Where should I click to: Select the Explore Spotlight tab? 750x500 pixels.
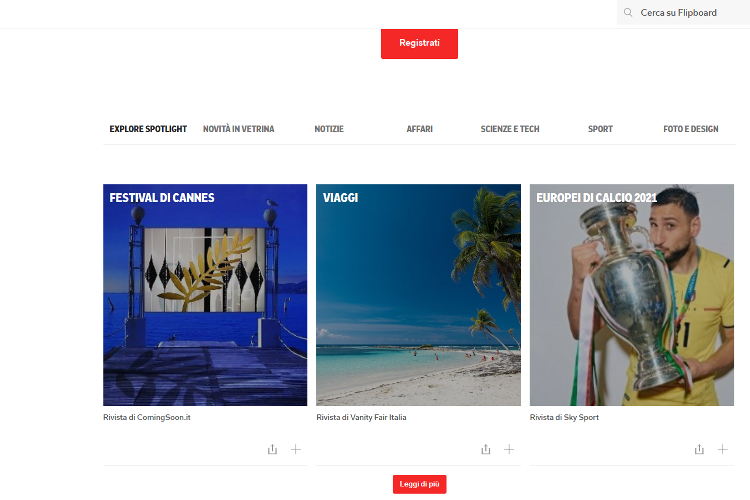[x=148, y=129]
